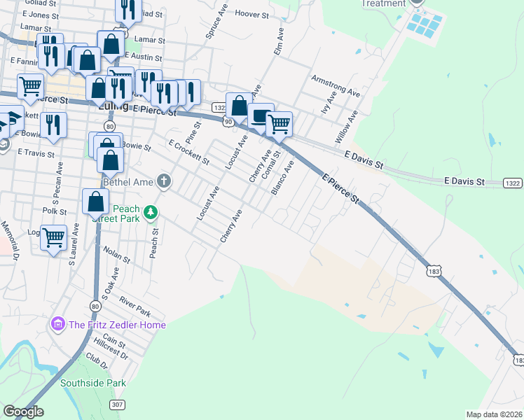Open the coffee cup marker on E Pierce St
Image resolution: width=524 pixels, height=420 pixels.
260,116
